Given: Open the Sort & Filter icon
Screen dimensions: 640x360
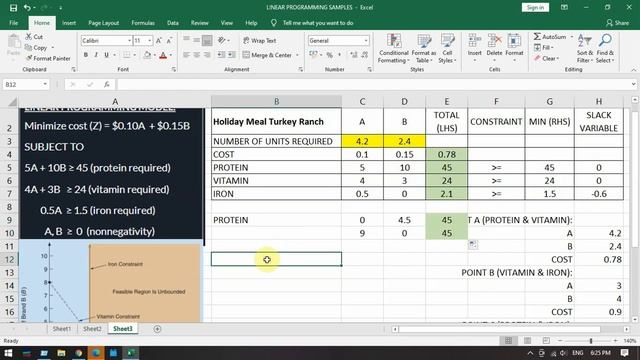Looking at the screenshot, I should coord(585,41).
